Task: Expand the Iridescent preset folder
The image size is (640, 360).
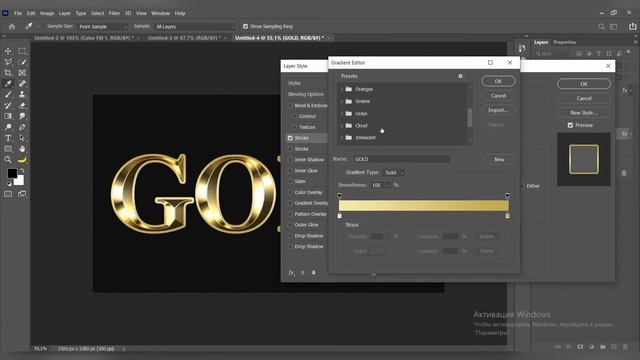Action: point(342,138)
